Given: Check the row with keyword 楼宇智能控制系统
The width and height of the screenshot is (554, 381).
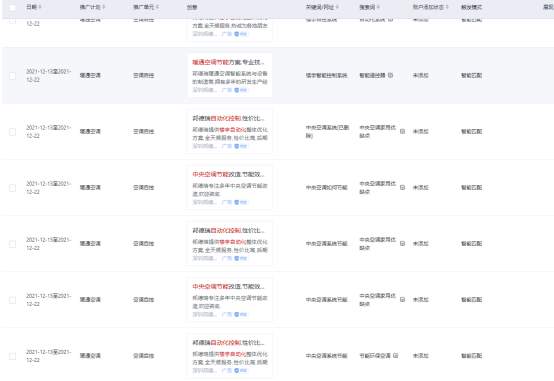Looking at the screenshot, I should [12, 76].
